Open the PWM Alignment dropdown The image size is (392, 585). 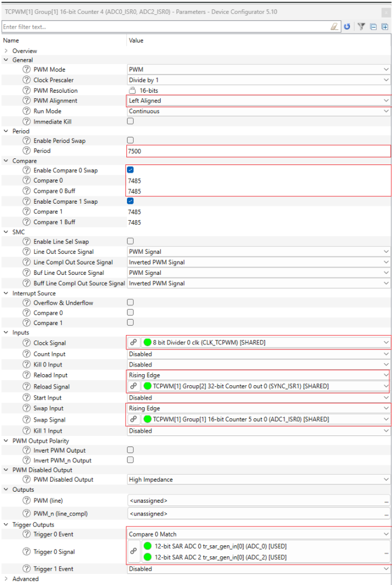point(385,101)
